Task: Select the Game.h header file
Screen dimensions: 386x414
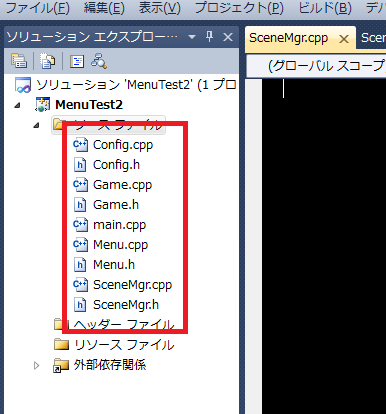Action: click(x=116, y=205)
